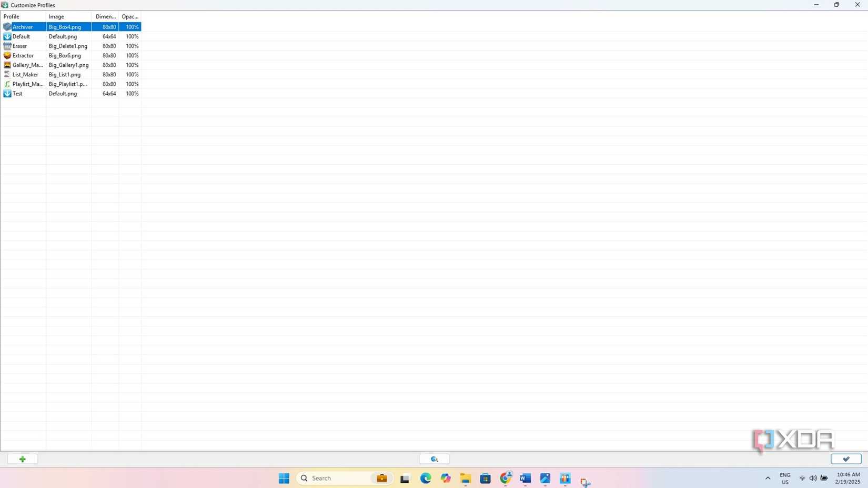Click the Eraser profile trash icon
Screen dimensions: 868x488
pyautogui.click(x=7, y=46)
